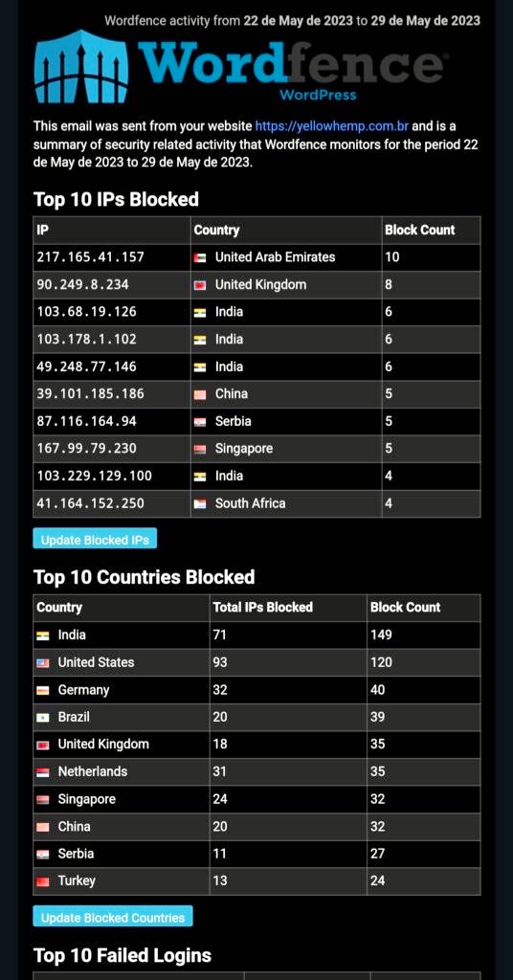Viewport: 513px width, 980px height.
Task: Click the United States flag in countries table
Action: pyautogui.click(x=42, y=662)
